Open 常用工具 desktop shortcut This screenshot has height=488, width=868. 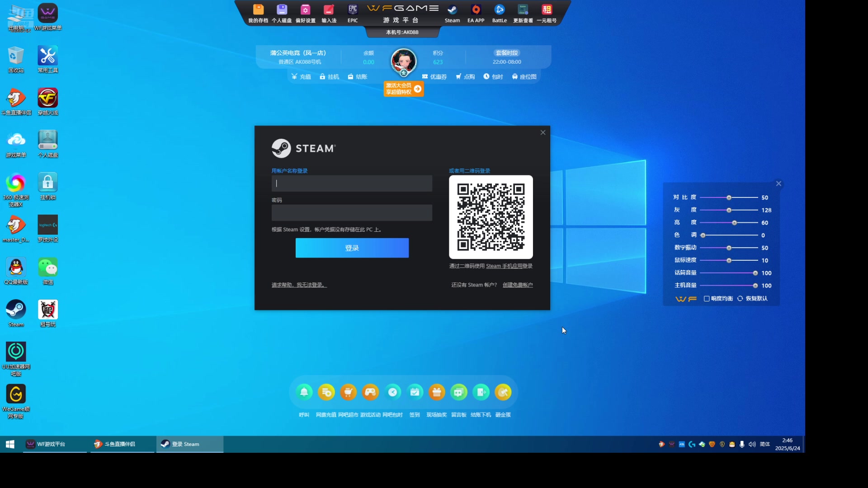48,59
